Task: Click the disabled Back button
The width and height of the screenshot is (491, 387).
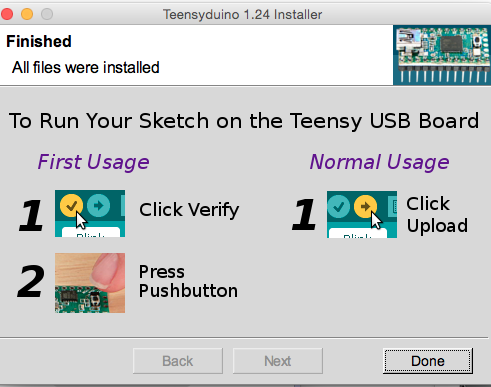Action: tap(178, 361)
